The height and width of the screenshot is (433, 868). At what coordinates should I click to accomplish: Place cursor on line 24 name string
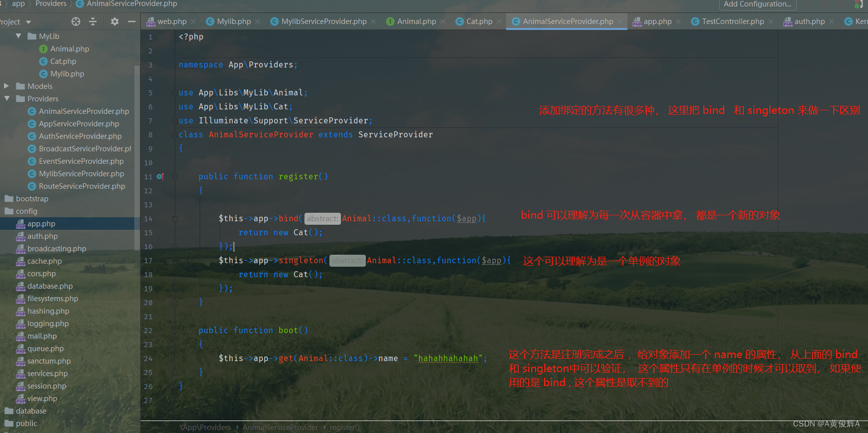tap(448, 358)
